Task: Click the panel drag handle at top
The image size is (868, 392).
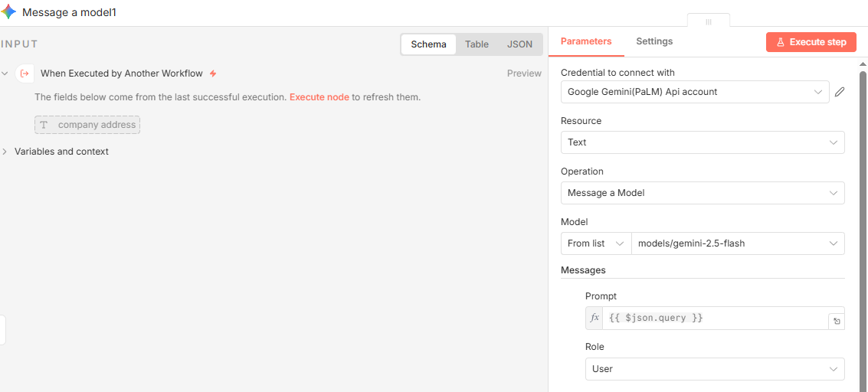Action: click(x=708, y=21)
